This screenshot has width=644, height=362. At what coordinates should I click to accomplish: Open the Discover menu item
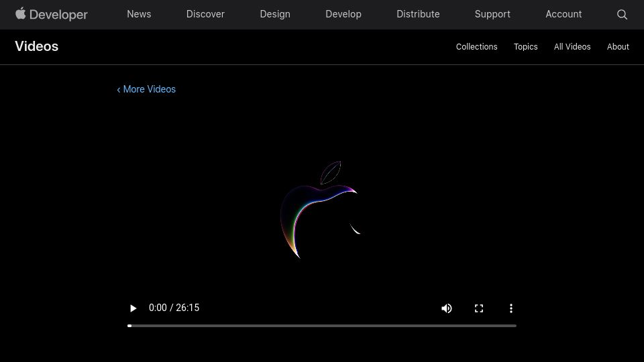click(205, 14)
